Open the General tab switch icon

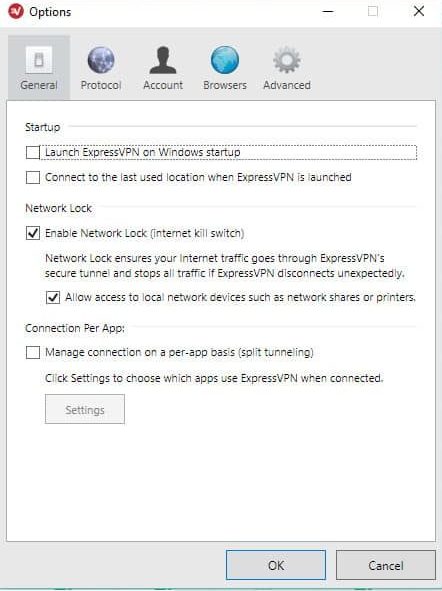(39, 60)
